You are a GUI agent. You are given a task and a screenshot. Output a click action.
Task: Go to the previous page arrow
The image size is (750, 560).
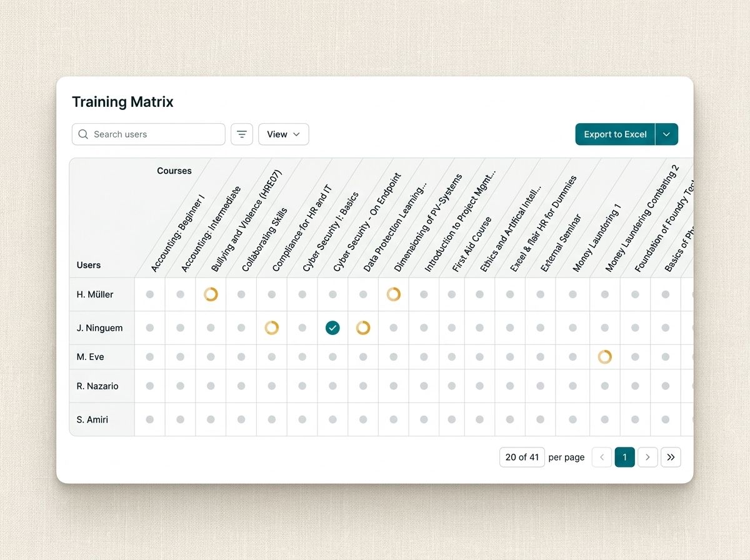[602, 457]
